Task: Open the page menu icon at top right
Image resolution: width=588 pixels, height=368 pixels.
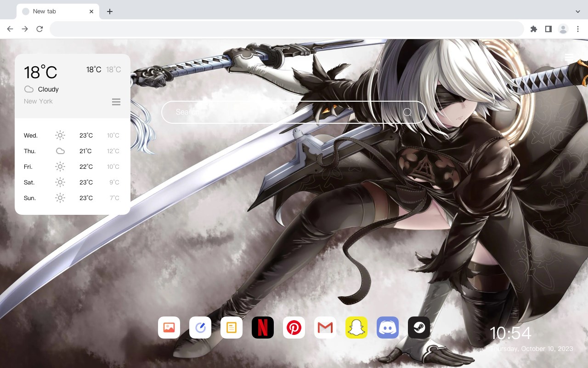Action: tap(569, 57)
